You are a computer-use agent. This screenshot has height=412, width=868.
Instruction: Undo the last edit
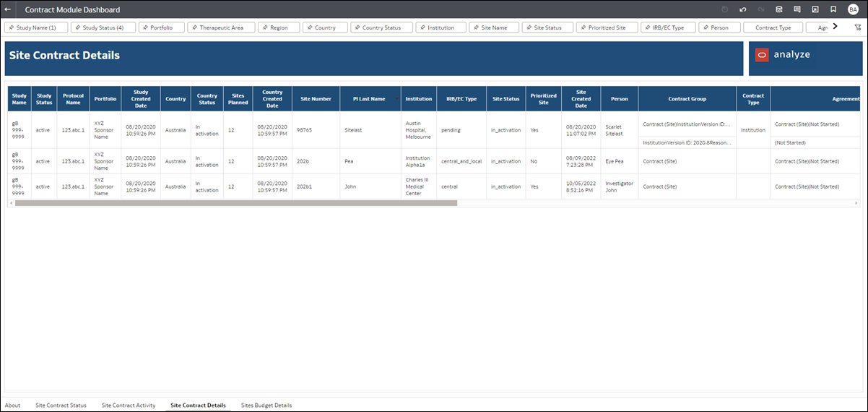743,10
